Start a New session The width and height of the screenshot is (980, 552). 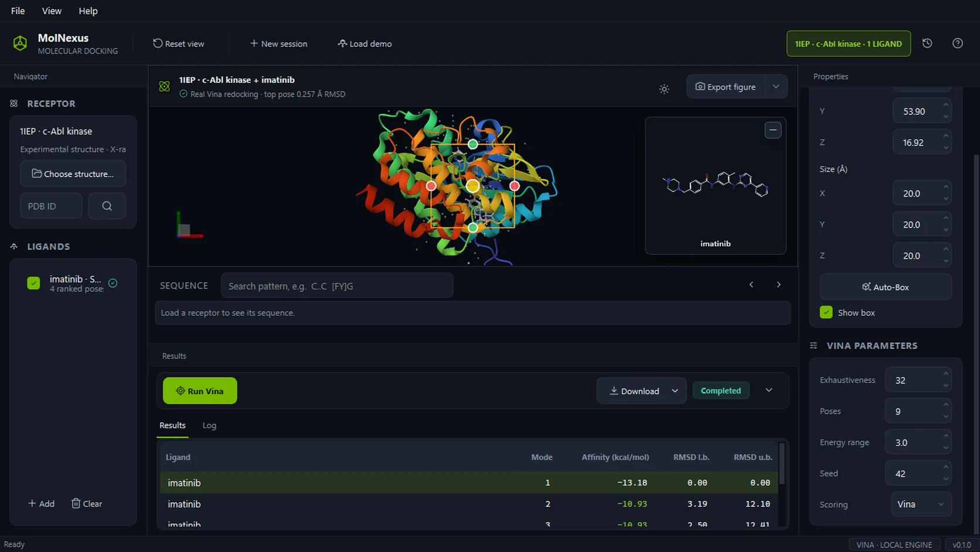(x=279, y=43)
